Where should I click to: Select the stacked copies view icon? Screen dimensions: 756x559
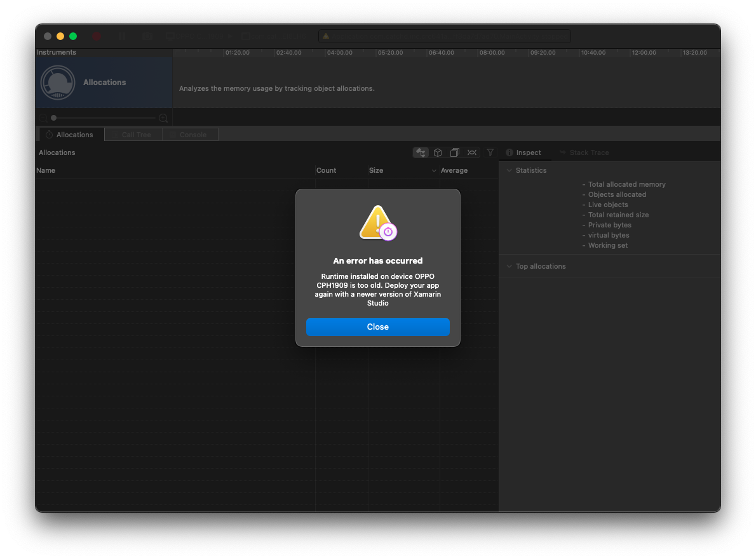coord(455,152)
